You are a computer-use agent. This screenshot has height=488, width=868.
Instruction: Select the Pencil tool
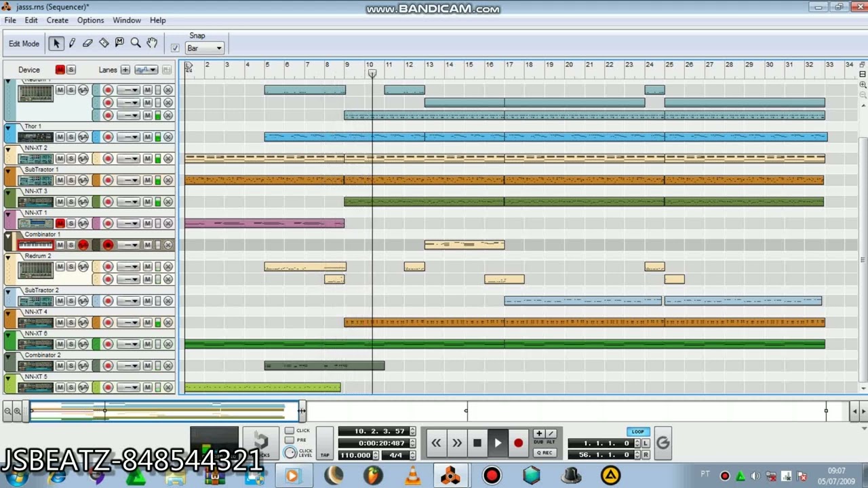[72, 43]
